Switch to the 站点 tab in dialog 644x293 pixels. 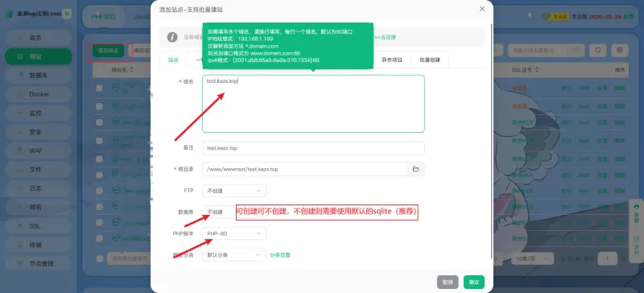[x=173, y=60]
